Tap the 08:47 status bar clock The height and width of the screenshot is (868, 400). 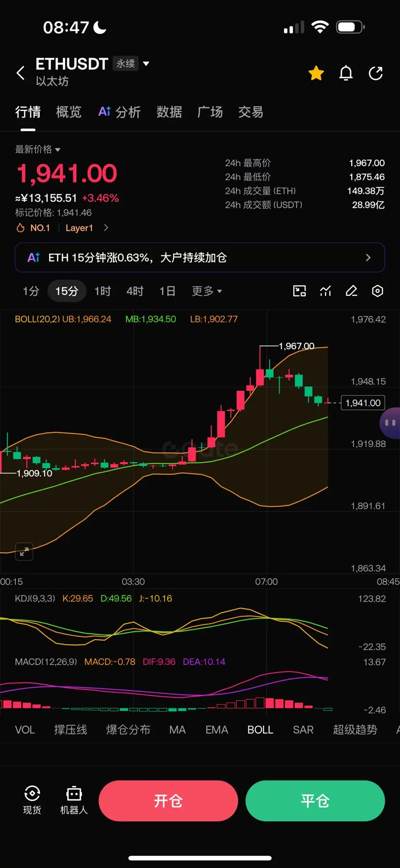(66, 28)
